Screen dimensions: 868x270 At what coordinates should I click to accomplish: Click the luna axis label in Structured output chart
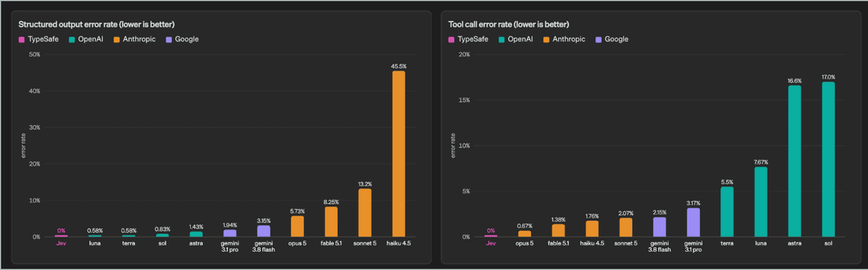click(95, 245)
